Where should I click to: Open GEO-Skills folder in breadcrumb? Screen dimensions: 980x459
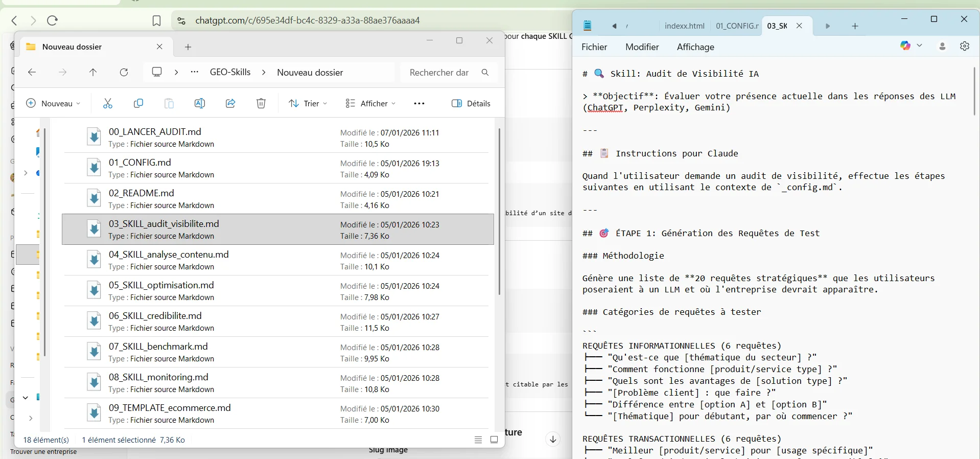(x=230, y=72)
